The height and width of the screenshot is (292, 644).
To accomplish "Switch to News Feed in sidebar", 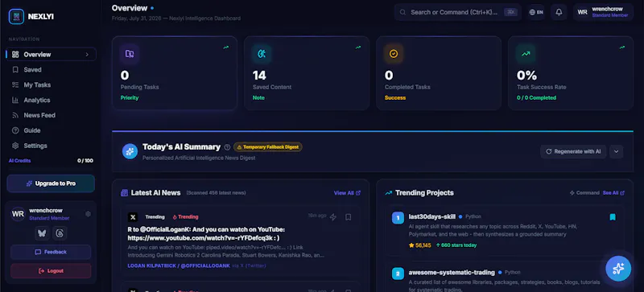I will (51, 115).
